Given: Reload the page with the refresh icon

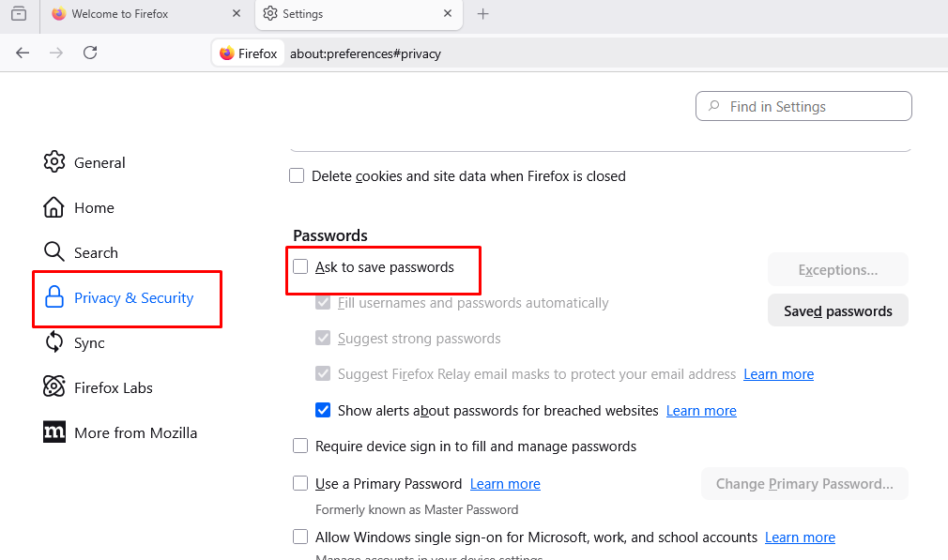Looking at the screenshot, I should 90,53.
